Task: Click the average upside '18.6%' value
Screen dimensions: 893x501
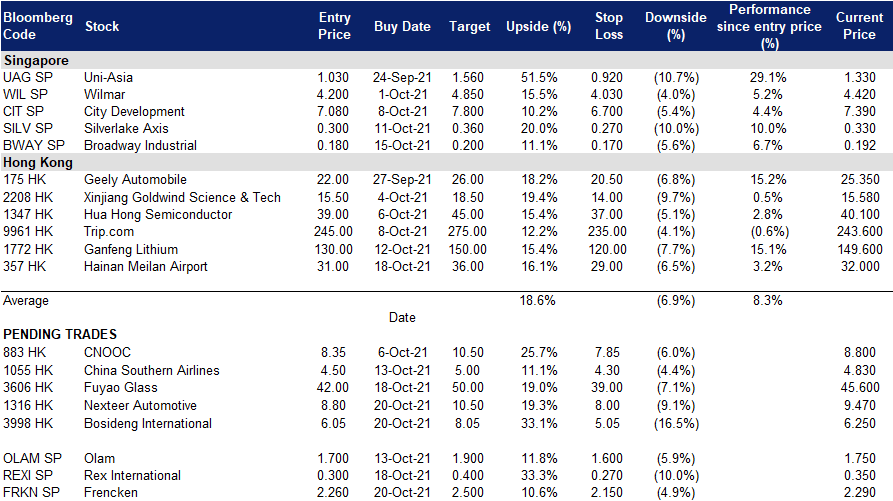Action: coord(537,301)
